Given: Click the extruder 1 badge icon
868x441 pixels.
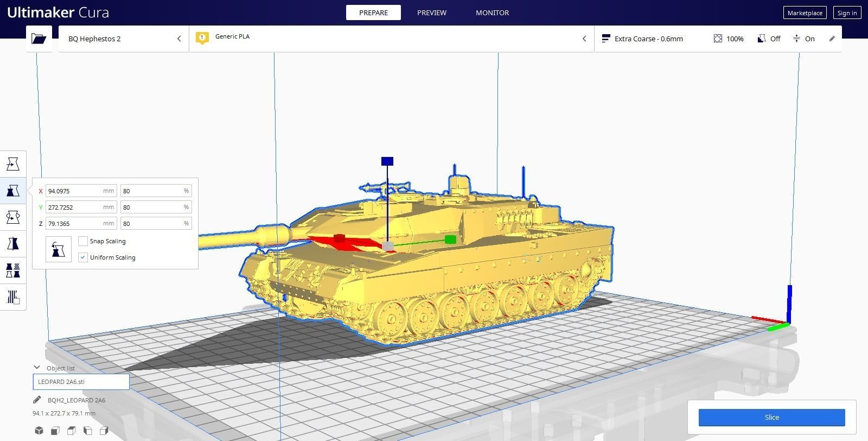Looking at the screenshot, I should pos(202,38).
